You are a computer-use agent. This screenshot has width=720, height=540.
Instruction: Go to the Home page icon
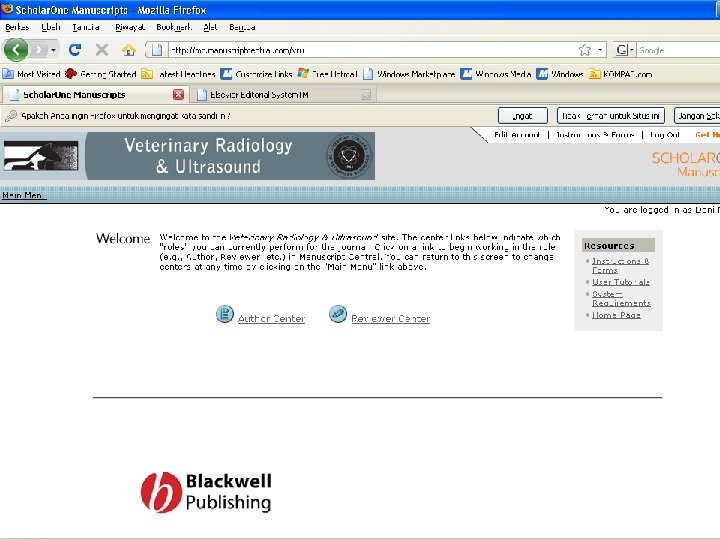tap(129, 50)
